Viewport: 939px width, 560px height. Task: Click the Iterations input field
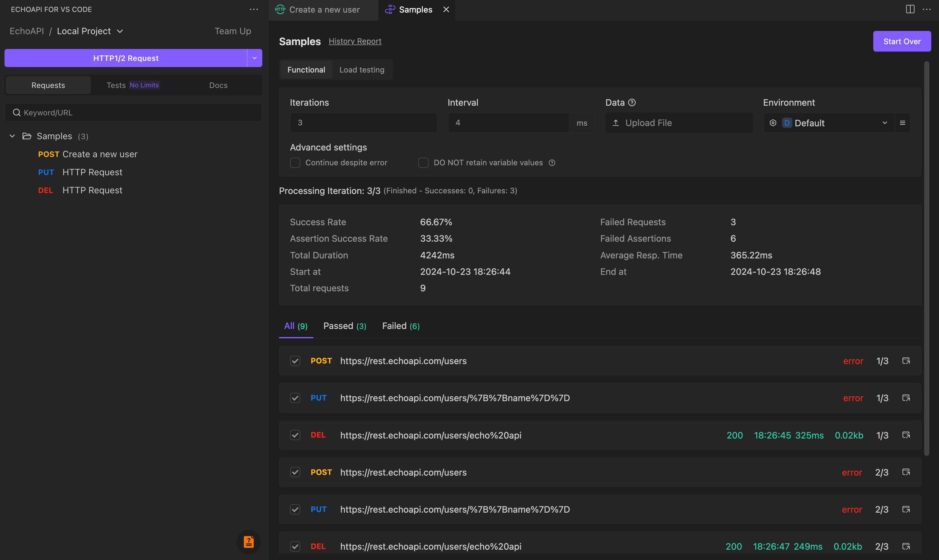tap(363, 123)
